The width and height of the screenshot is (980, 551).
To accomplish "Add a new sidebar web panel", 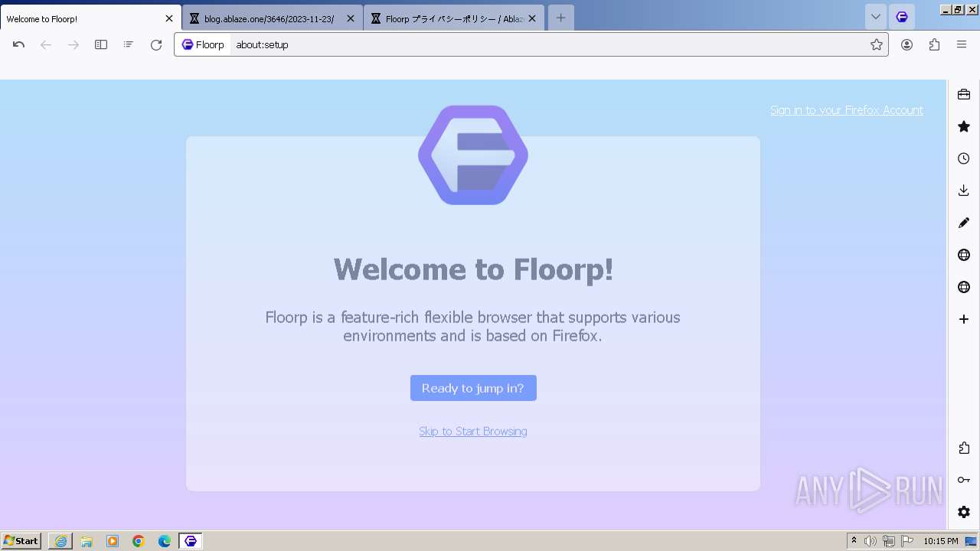I will coord(964,319).
